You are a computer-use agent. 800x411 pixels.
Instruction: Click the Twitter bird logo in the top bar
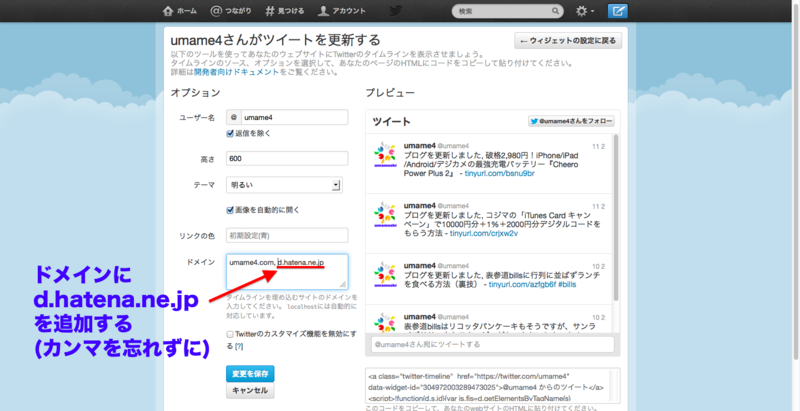point(396,11)
